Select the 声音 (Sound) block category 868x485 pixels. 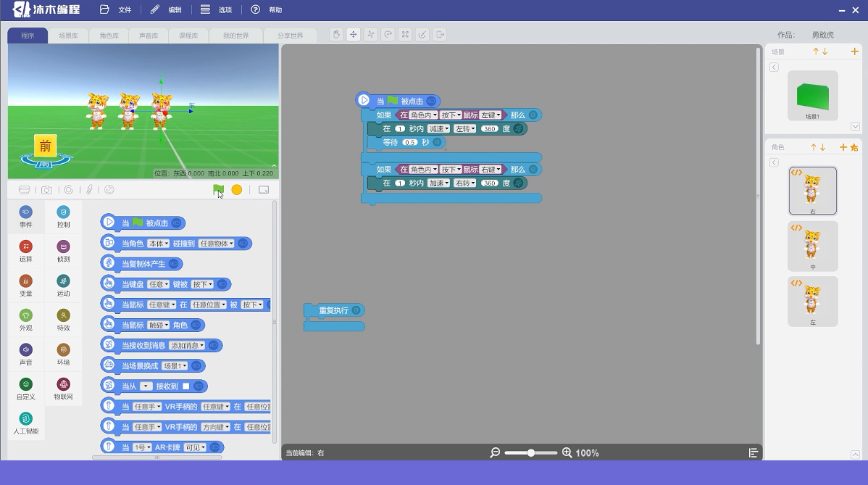tap(25, 354)
